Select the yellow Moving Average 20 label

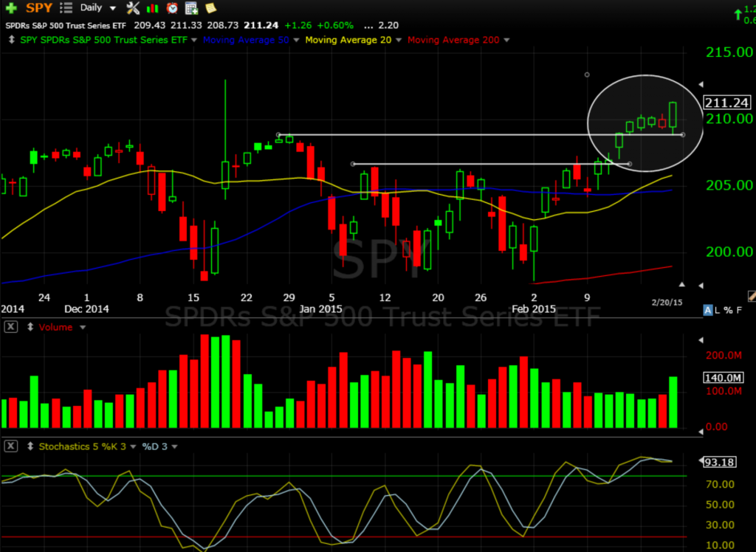(348, 40)
